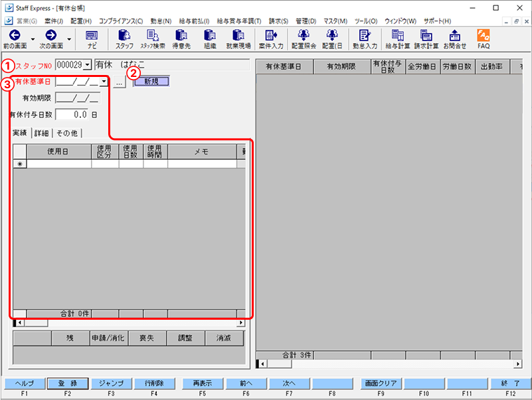This screenshot has height=400, width=532.
Task: Open the 給与賞与年調(T) menu
Action: click(x=239, y=21)
